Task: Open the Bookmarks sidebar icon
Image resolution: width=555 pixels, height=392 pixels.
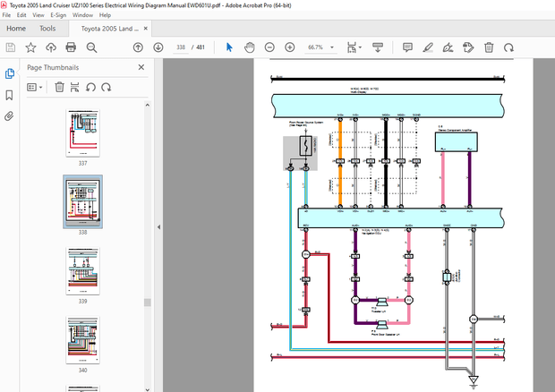Action: (x=10, y=95)
